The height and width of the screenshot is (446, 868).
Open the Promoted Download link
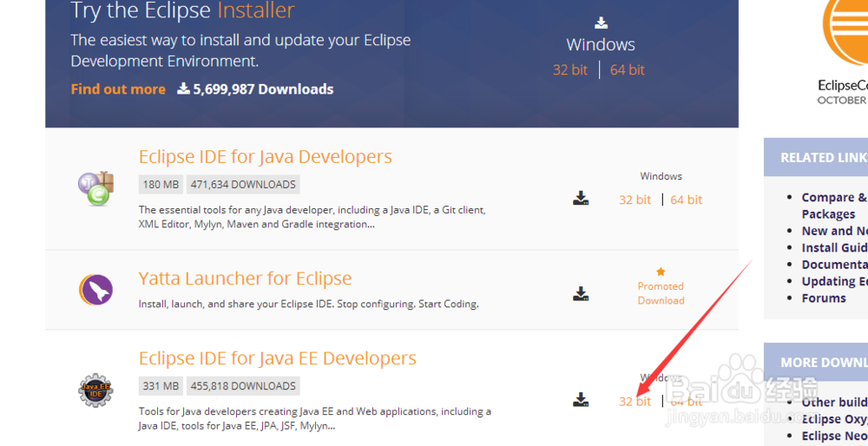point(661,293)
